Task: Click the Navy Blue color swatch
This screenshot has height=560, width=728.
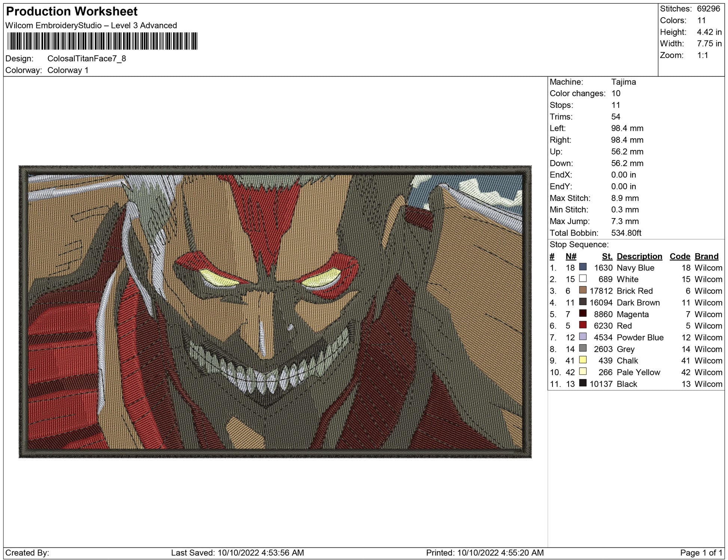Action: [x=582, y=267]
